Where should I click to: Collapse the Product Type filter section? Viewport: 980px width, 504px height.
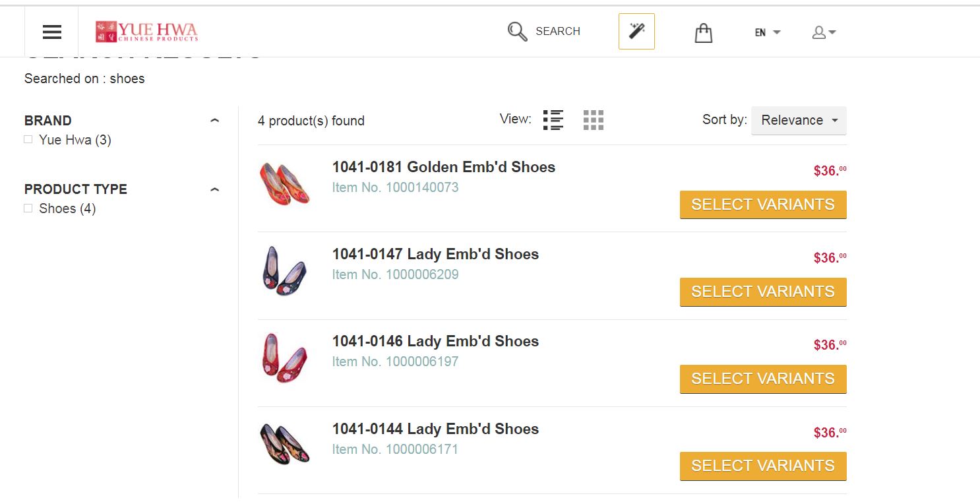[214, 189]
